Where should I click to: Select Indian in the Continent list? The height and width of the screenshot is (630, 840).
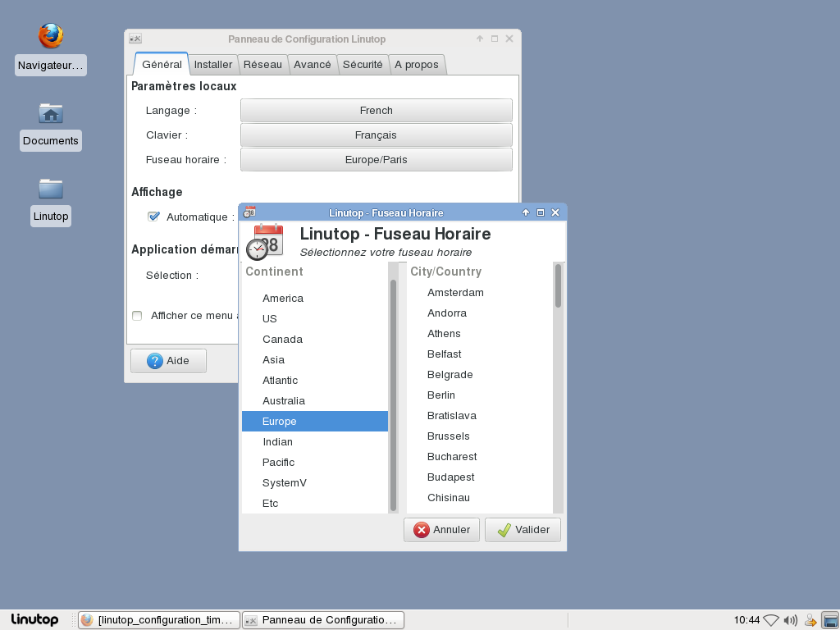point(315,442)
